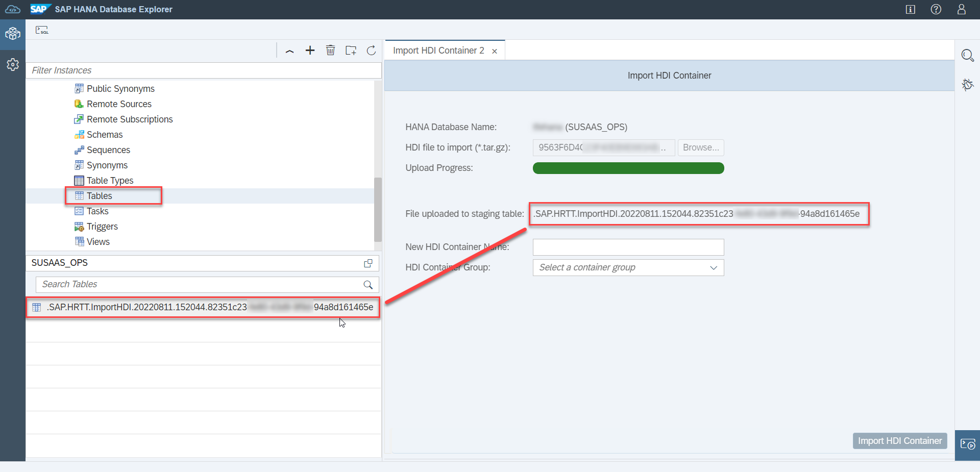Select Table Types tree item
This screenshot has height=472, width=980.
click(x=110, y=181)
